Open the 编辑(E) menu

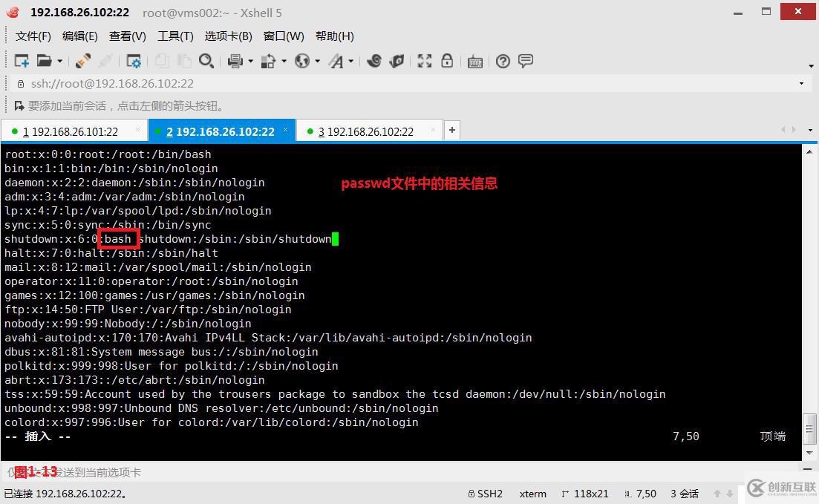pyautogui.click(x=80, y=36)
